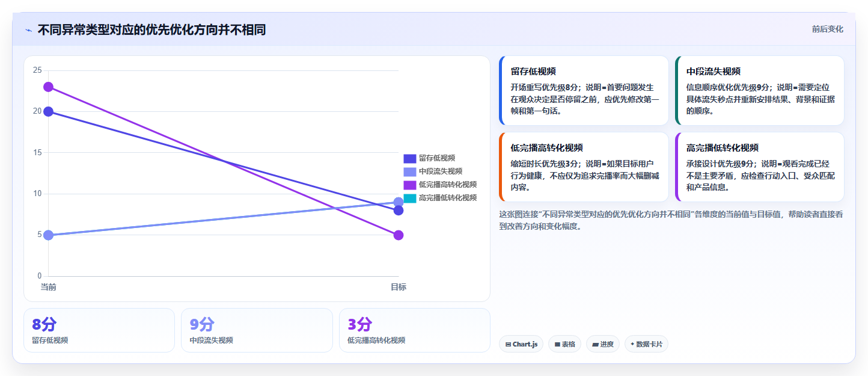Toggle 中段流失视频 legend color box

(x=409, y=171)
